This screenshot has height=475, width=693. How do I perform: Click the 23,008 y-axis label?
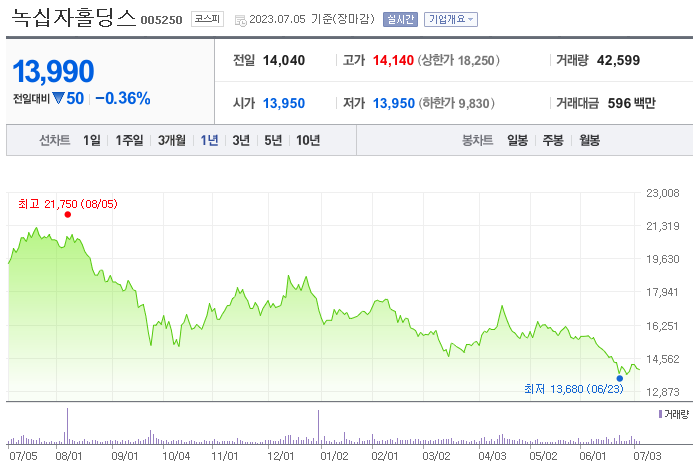coord(663,193)
